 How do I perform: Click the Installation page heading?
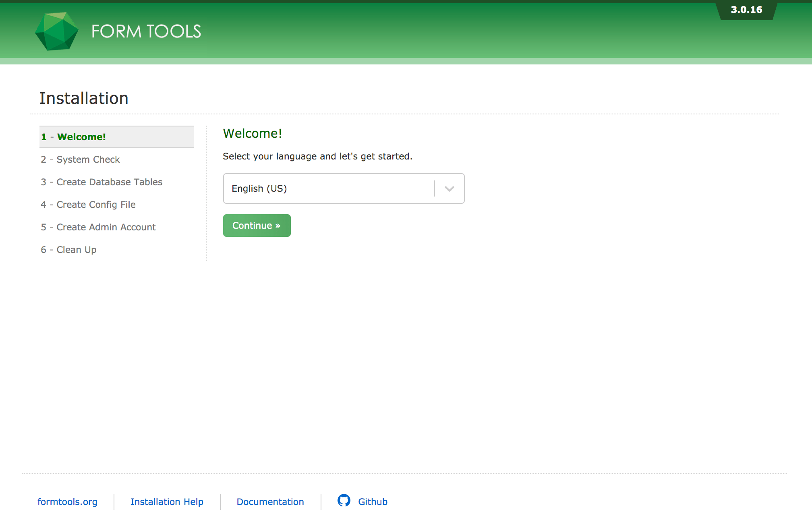click(84, 98)
